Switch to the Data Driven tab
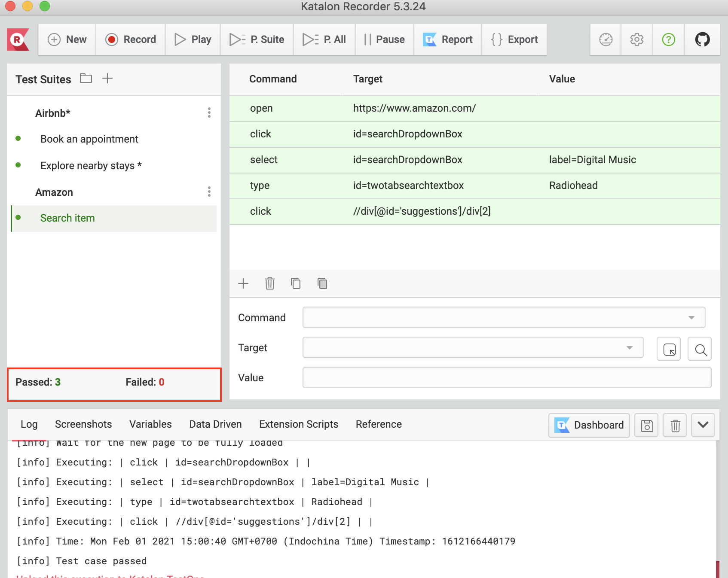728x578 pixels. tap(215, 424)
